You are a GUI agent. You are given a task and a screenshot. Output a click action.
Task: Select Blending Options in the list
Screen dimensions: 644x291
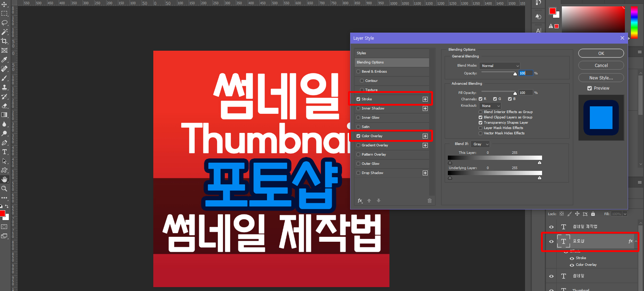[392, 62]
